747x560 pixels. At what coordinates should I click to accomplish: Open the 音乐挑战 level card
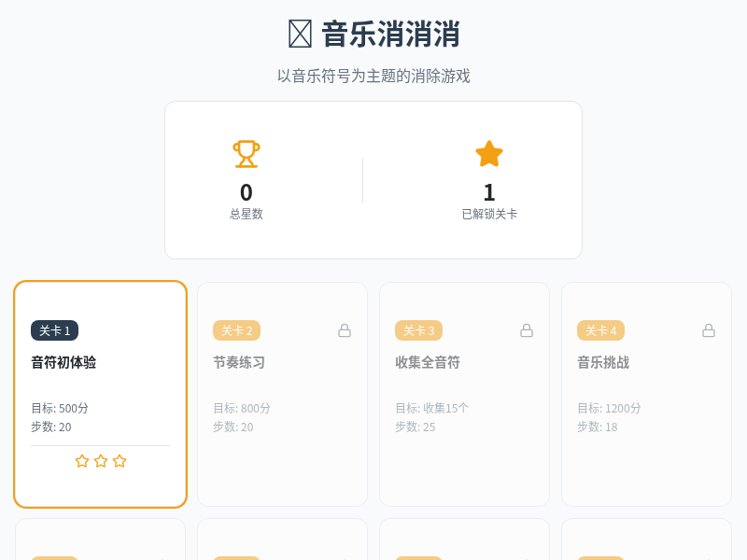coord(646,392)
